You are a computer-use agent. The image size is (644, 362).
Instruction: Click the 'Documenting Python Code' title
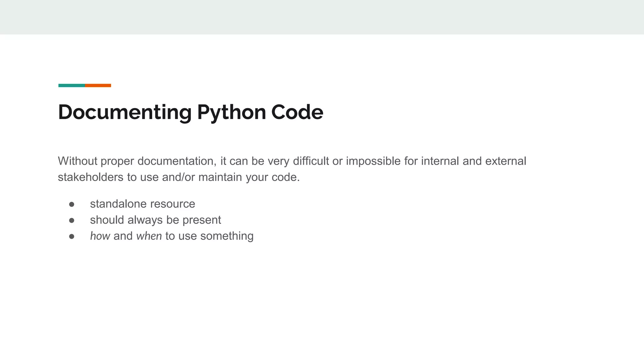[x=191, y=112]
